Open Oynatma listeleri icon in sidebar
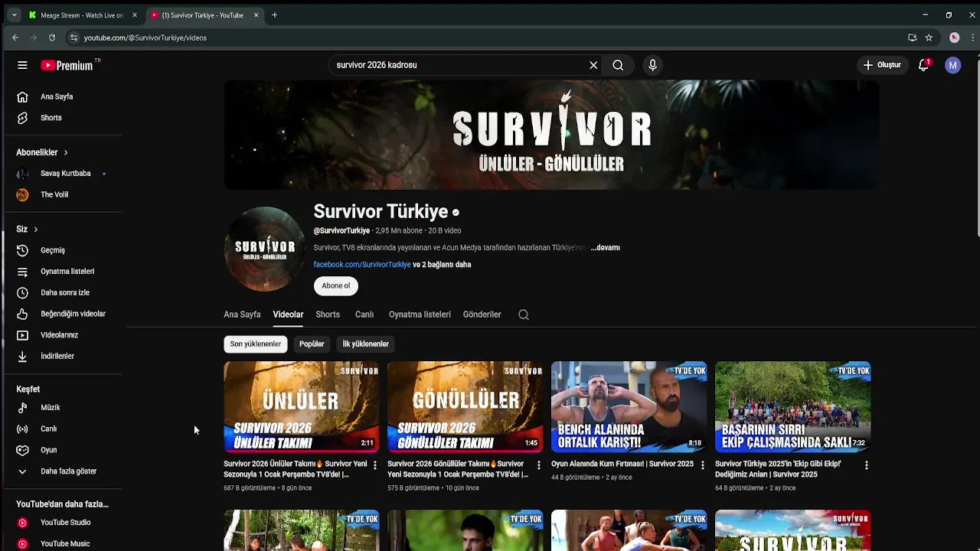The image size is (980, 551). [22, 272]
